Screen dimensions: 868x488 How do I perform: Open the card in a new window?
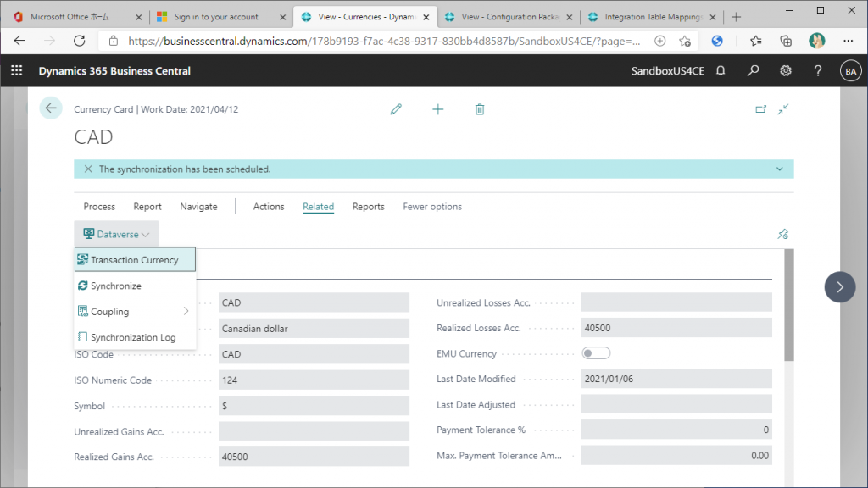click(x=760, y=109)
